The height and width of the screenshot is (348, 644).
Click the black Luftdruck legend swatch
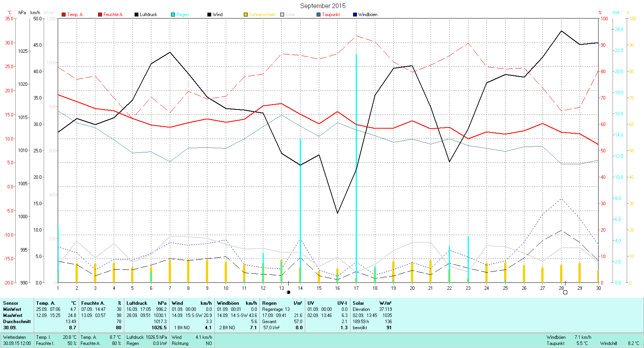click(136, 15)
